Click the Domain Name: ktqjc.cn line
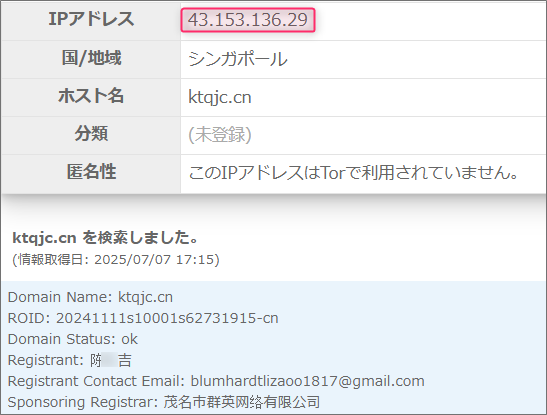The height and width of the screenshot is (415, 547). [x=90, y=297]
